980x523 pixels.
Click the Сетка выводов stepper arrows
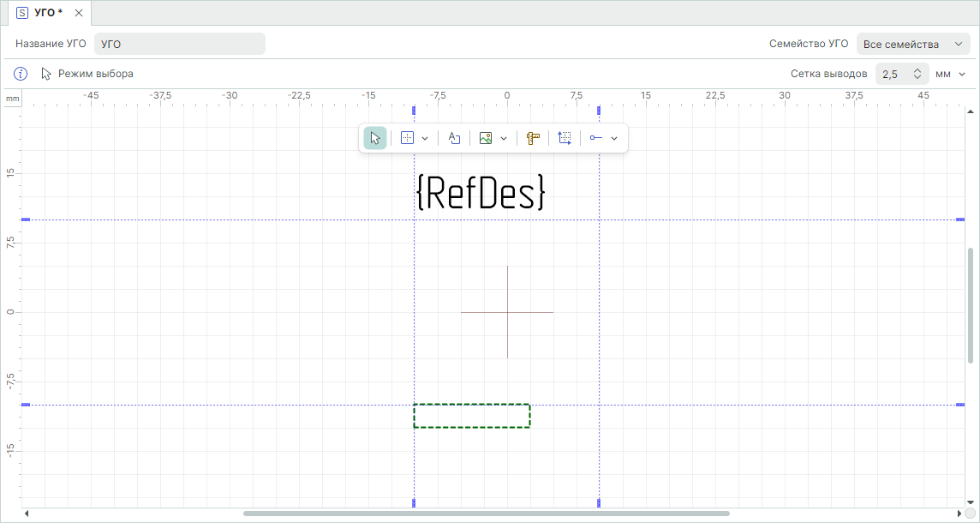click(917, 75)
